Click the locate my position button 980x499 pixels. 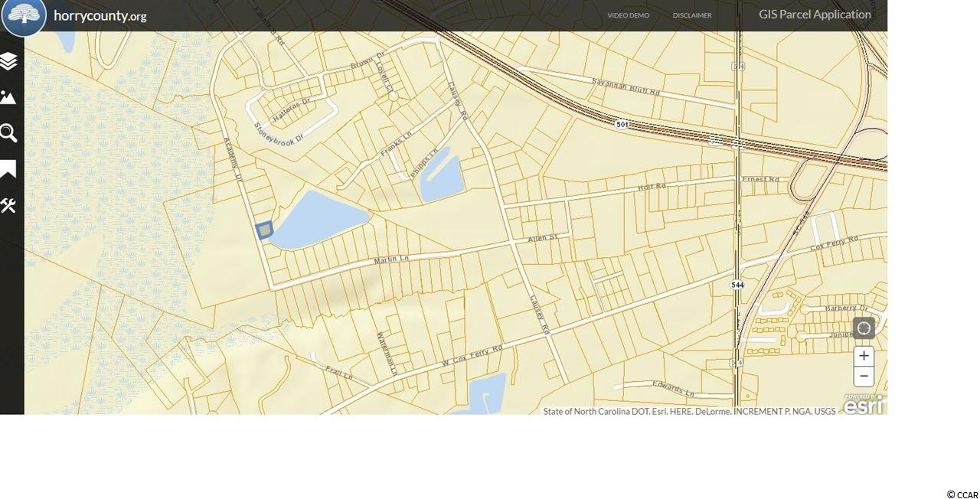tap(864, 328)
